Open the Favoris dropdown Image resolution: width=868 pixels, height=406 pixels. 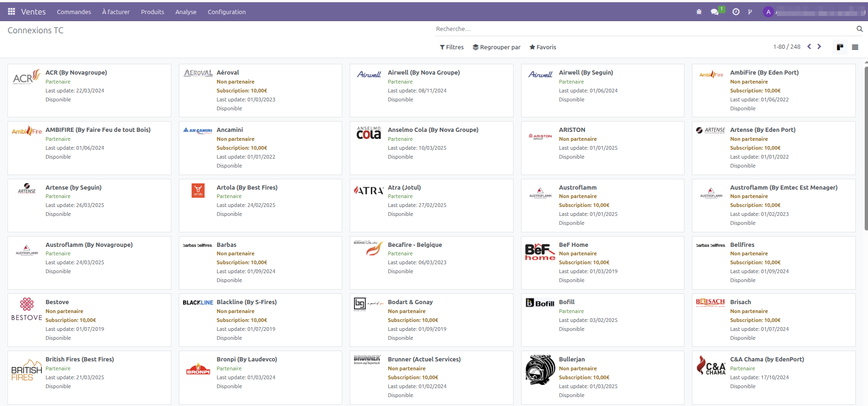(x=543, y=47)
